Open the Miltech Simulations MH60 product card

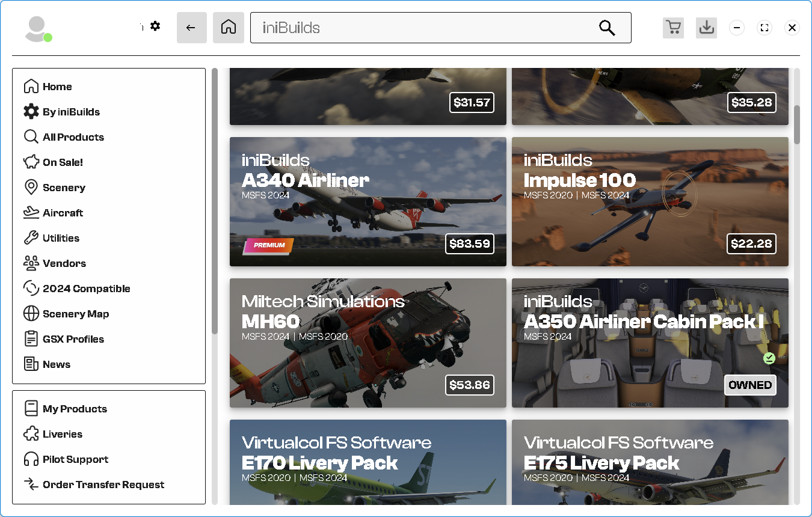368,343
